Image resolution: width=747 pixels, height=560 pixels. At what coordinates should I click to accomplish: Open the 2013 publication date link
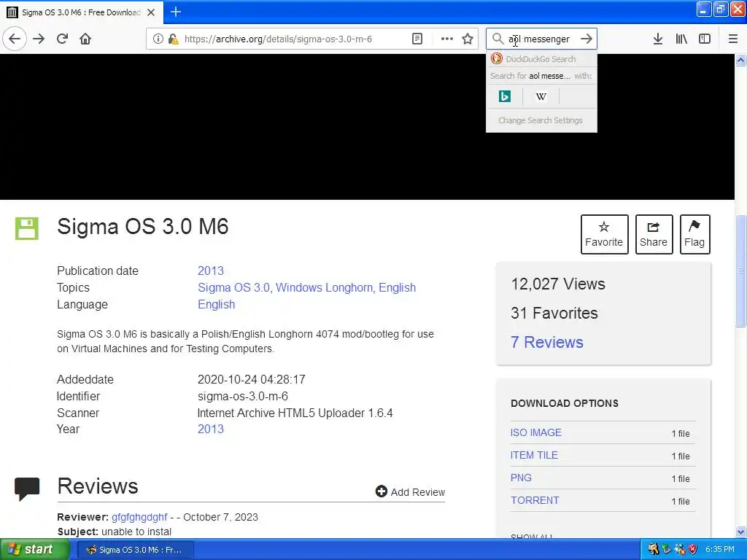tap(211, 271)
